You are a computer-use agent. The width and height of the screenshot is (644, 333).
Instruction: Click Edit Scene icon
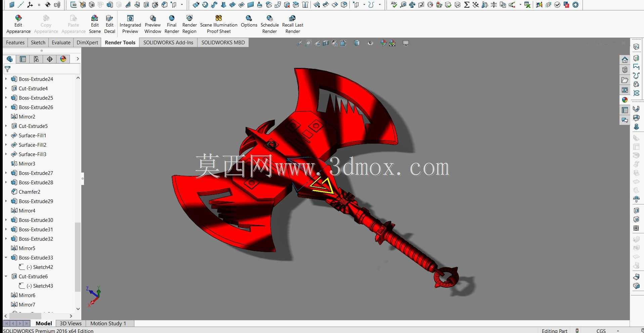click(95, 24)
